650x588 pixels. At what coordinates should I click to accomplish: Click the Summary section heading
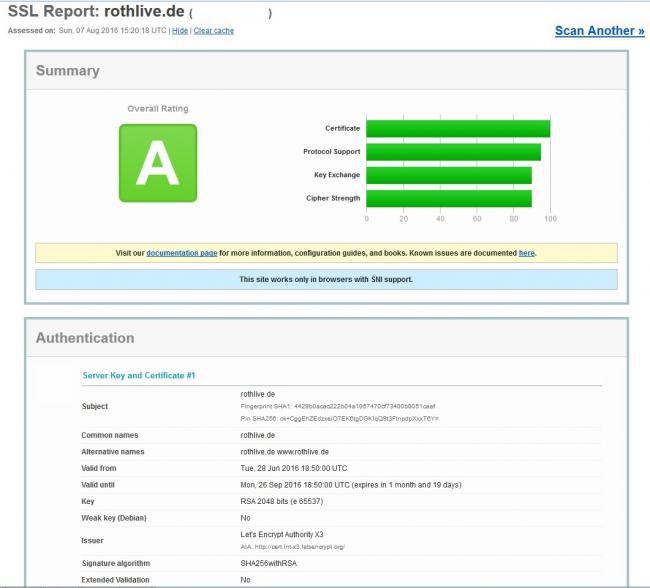click(x=68, y=70)
